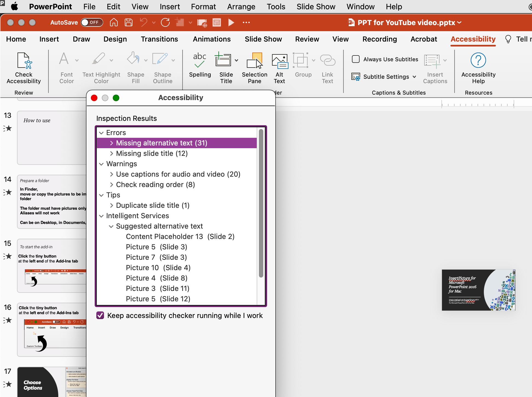Viewport: 532px width, 397px height.
Task: Toggle AutoSave switch on
Action: click(x=92, y=22)
